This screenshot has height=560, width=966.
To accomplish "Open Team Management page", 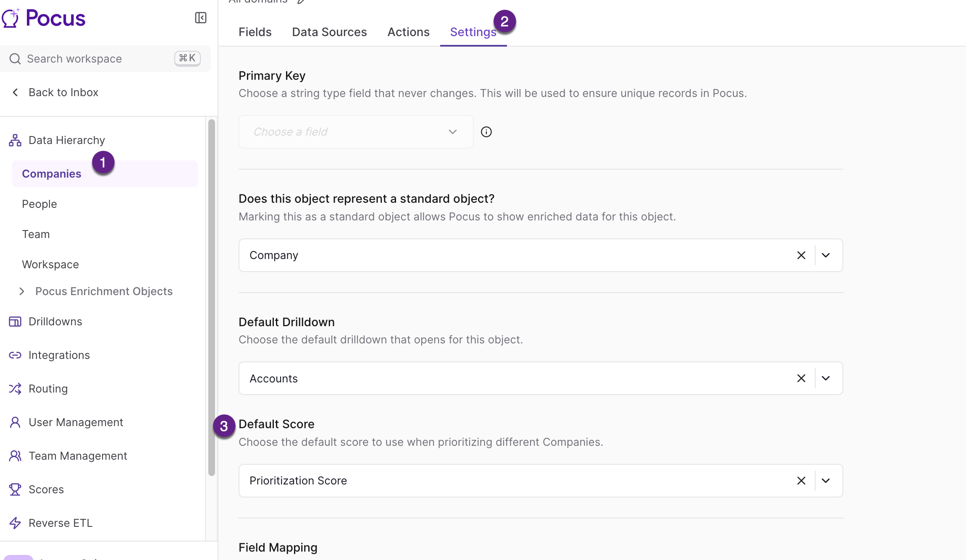I will (x=78, y=456).
